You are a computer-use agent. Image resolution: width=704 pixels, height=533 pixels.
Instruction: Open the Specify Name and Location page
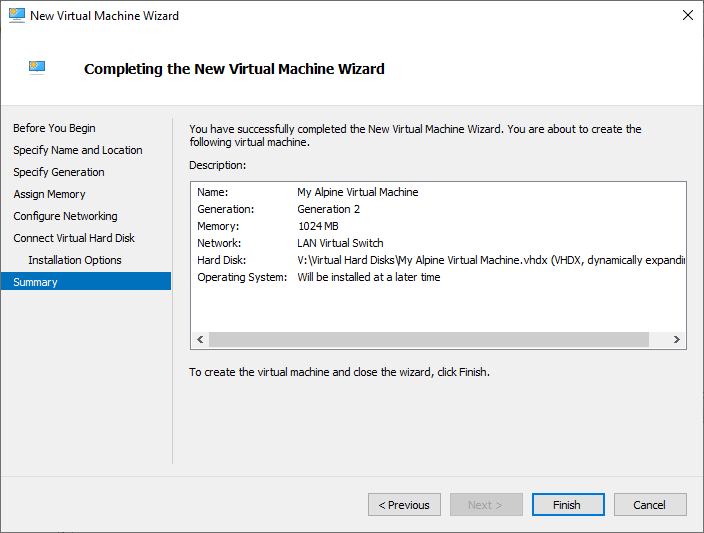pyautogui.click(x=77, y=150)
